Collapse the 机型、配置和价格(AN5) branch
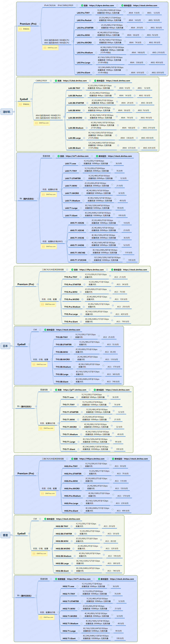The image size is (170, 644). (66, 241)
